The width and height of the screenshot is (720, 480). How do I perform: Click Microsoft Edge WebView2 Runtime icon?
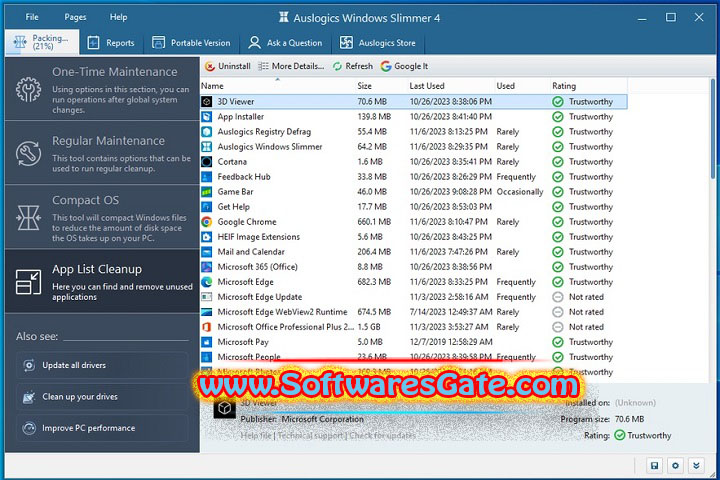click(207, 312)
